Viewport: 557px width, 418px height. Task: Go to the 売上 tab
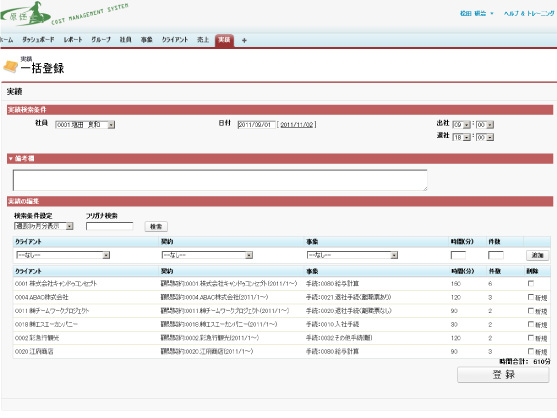pyautogui.click(x=203, y=40)
